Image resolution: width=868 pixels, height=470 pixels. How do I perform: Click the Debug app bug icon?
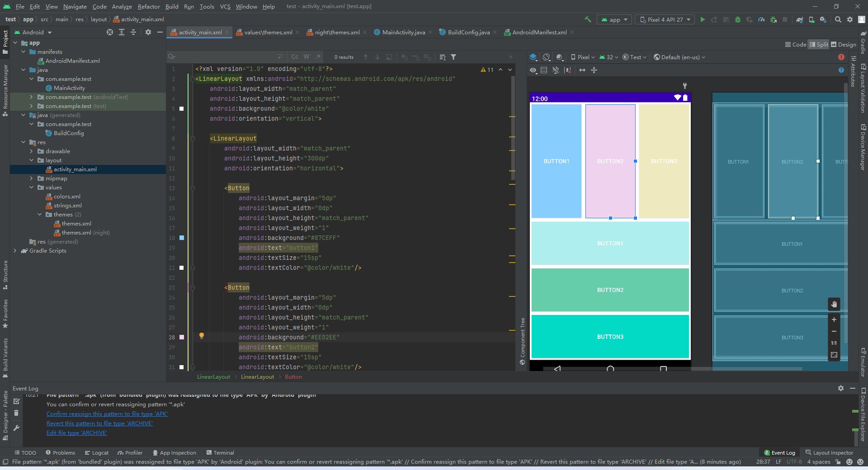click(738, 19)
